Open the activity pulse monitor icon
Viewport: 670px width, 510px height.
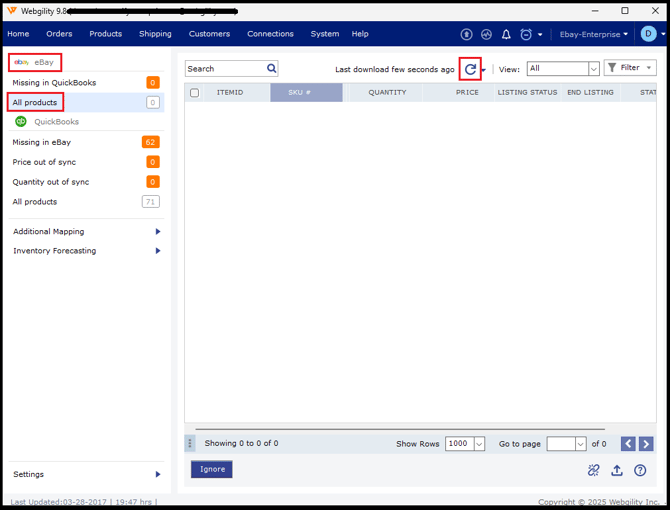coord(486,34)
